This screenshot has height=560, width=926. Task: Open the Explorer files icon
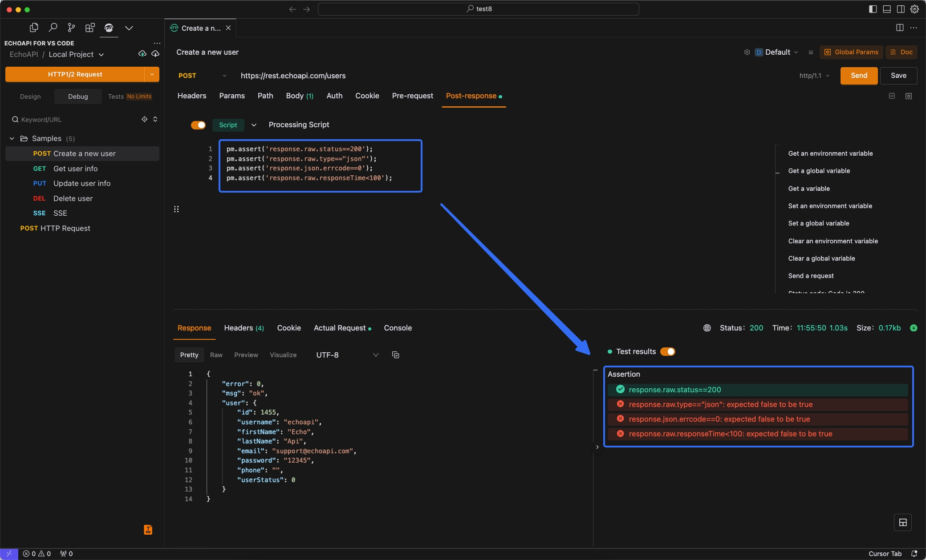34,28
